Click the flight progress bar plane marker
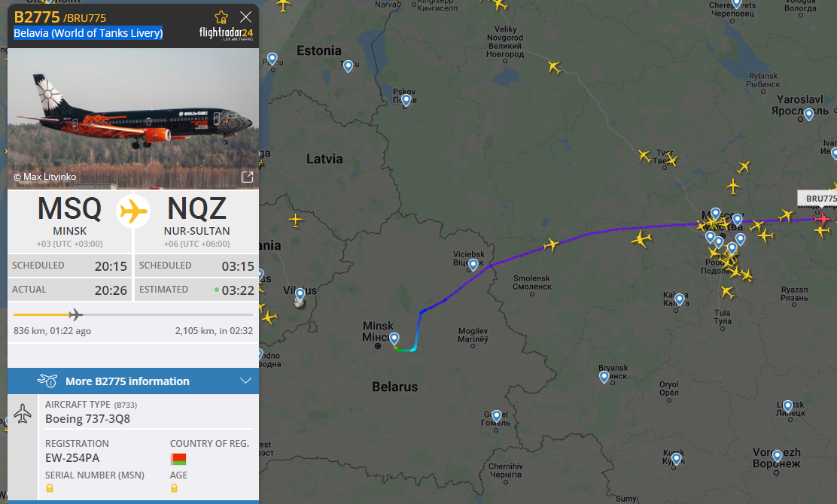This screenshot has height=504, width=837. click(75, 314)
